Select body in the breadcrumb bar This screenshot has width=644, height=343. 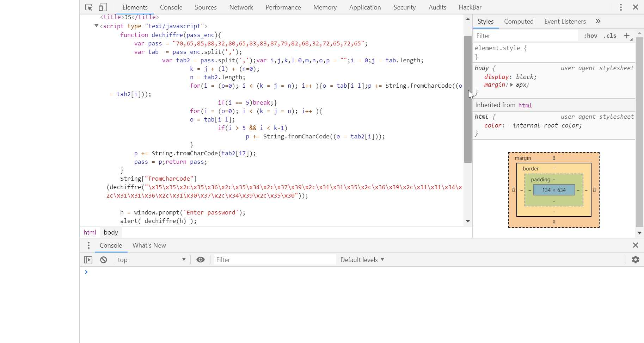(111, 232)
